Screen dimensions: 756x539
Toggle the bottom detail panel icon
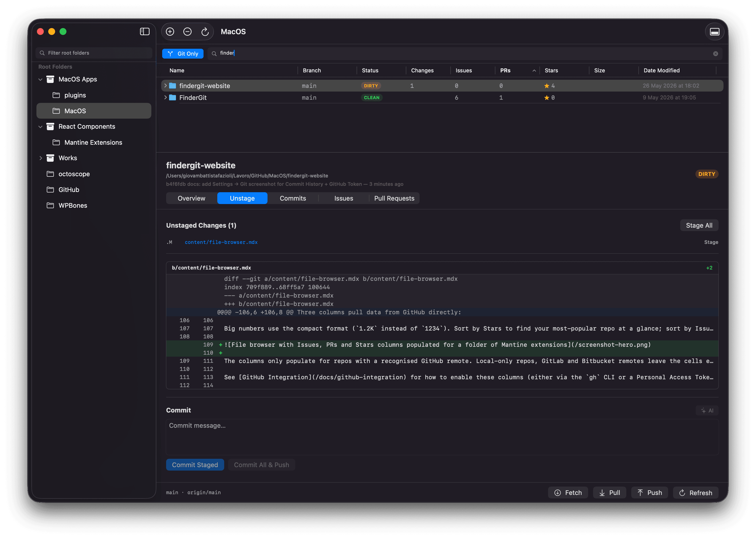tap(714, 32)
